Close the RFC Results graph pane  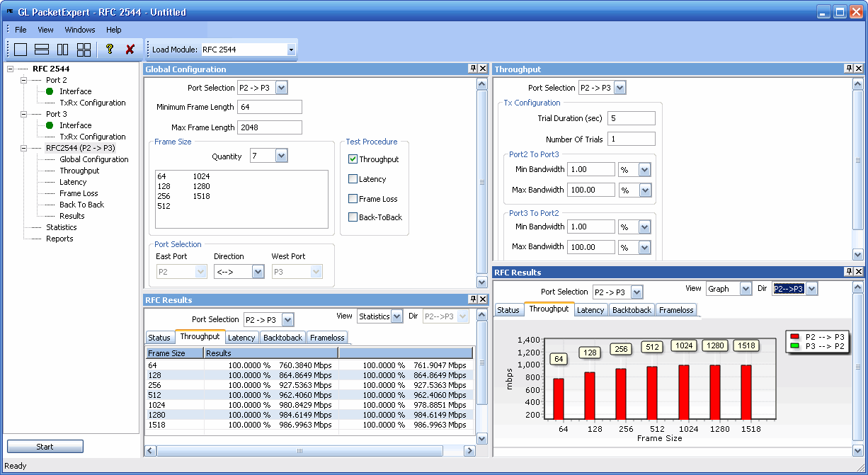tap(859, 272)
